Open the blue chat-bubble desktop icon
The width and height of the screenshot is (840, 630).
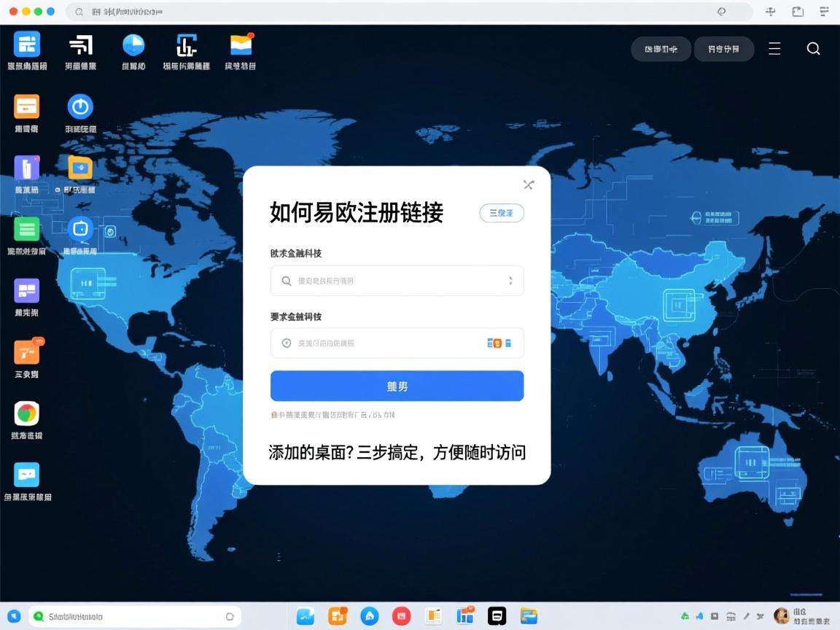point(27,475)
